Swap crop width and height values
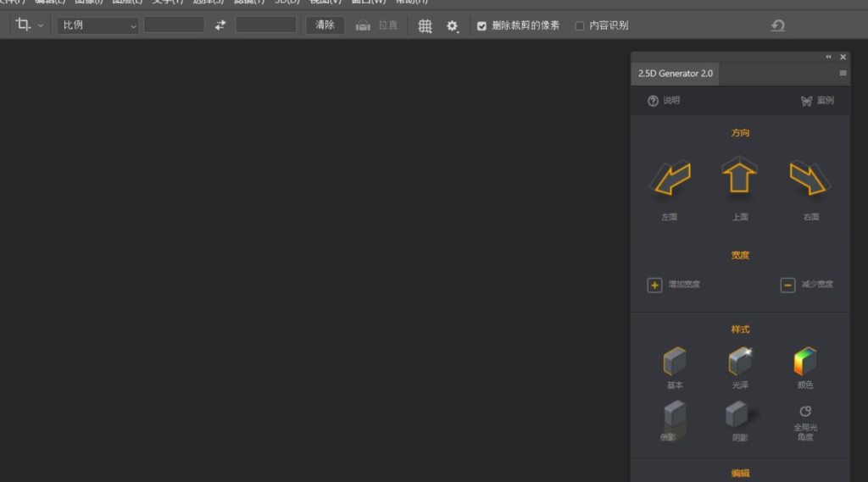This screenshot has height=482, width=868. coord(220,25)
